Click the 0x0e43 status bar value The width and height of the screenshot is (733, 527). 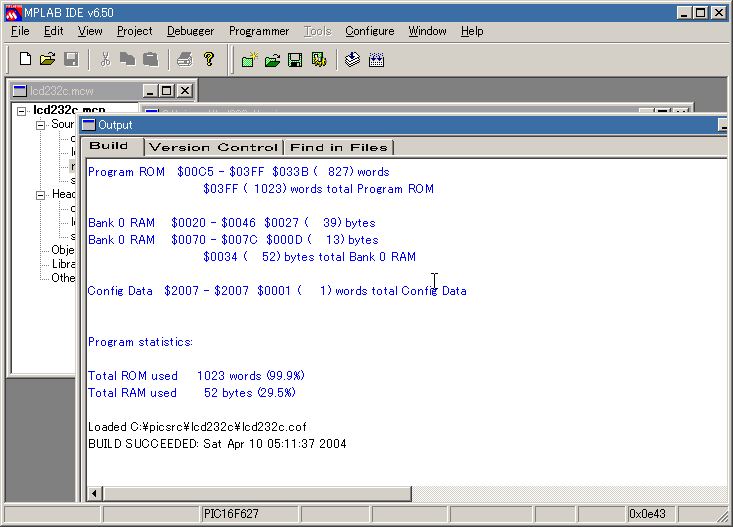tap(651, 514)
